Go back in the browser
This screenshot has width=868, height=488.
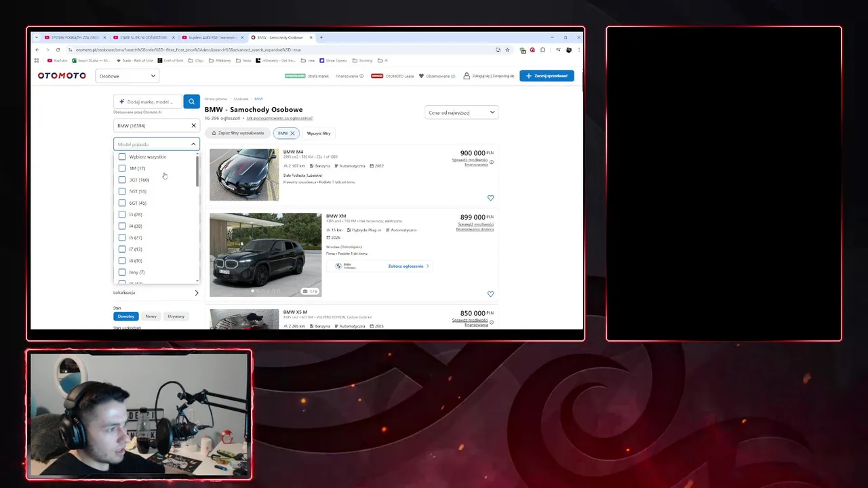(37, 49)
